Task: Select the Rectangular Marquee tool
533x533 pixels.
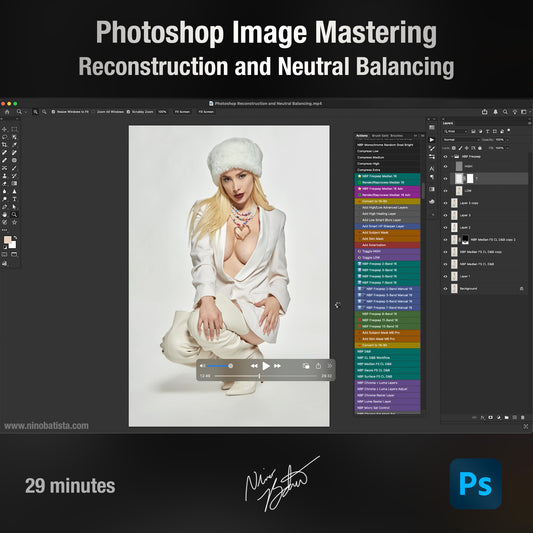Action: pos(14,129)
